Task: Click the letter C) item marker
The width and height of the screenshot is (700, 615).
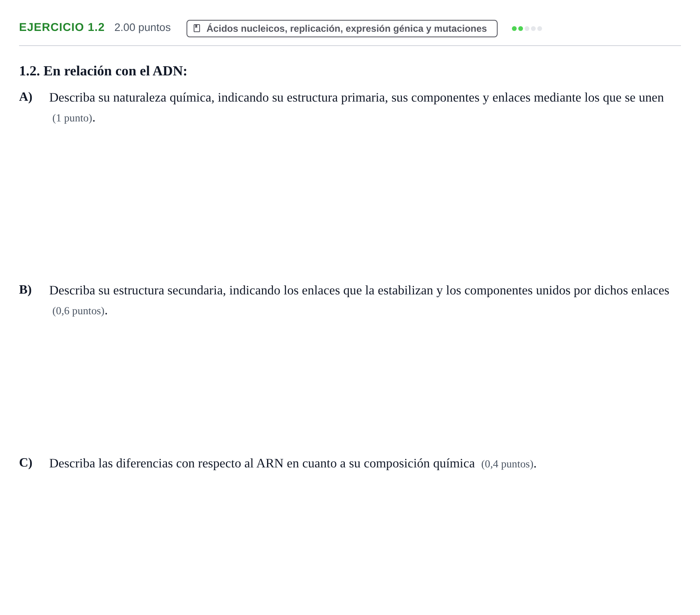Action: [26, 463]
